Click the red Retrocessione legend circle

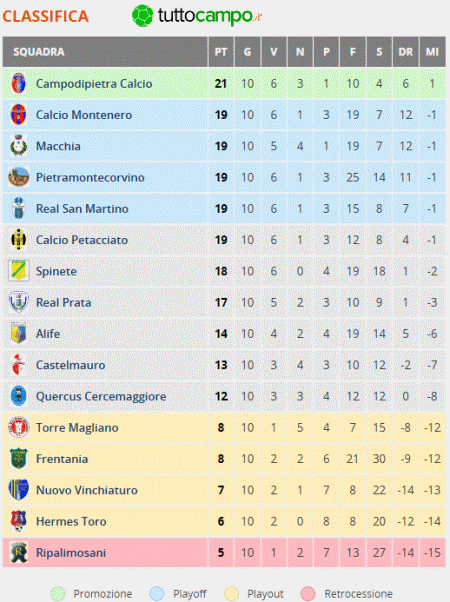(x=308, y=594)
